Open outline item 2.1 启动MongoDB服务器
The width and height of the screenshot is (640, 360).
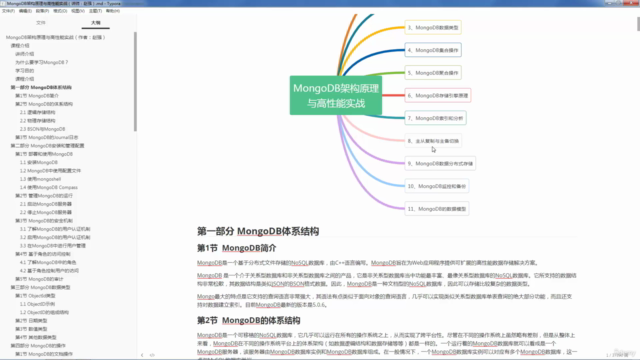tap(46, 204)
